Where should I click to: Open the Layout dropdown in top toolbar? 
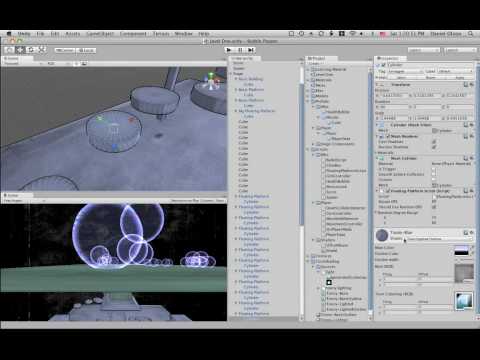click(x=460, y=50)
